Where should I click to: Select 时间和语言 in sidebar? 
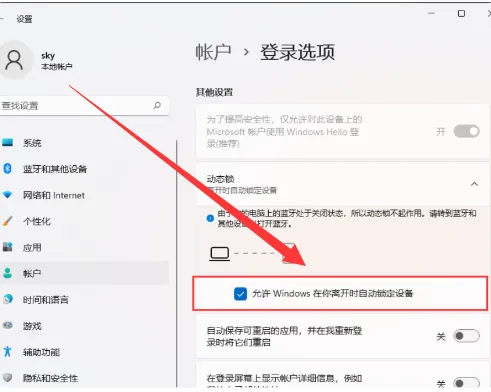tap(84, 299)
